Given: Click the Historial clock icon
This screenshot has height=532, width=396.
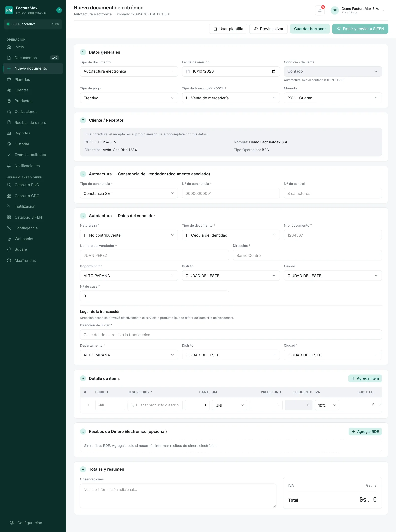Looking at the screenshot, I should click(x=9, y=144).
